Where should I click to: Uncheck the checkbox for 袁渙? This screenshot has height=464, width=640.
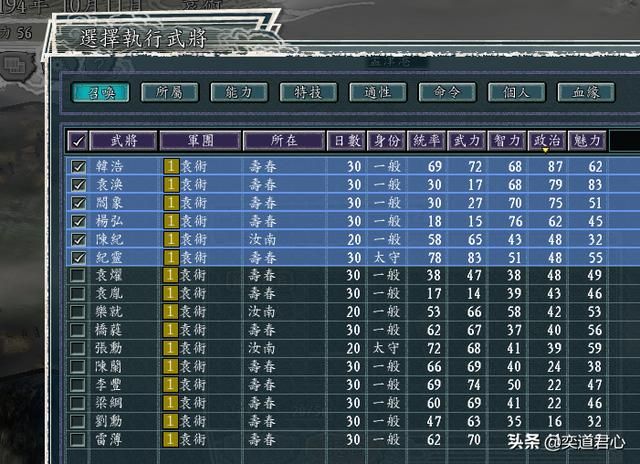pos(78,184)
